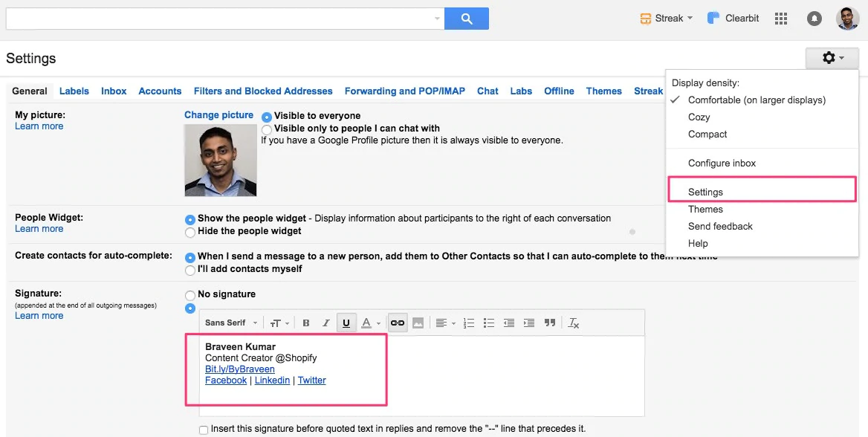Click the settings gear button

pyautogui.click(x=832, y=58)
